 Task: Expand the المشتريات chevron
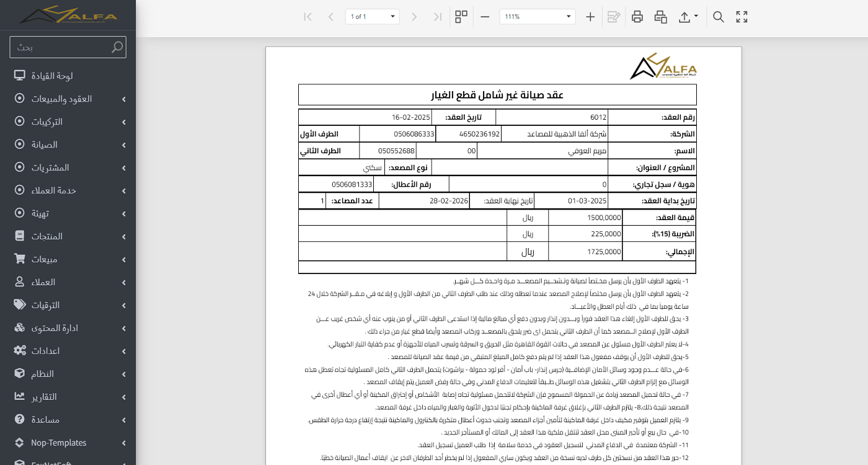point(124,168)
